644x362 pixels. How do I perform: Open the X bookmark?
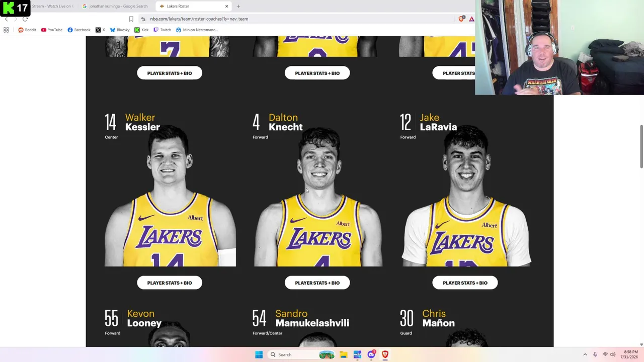(100, 30)
